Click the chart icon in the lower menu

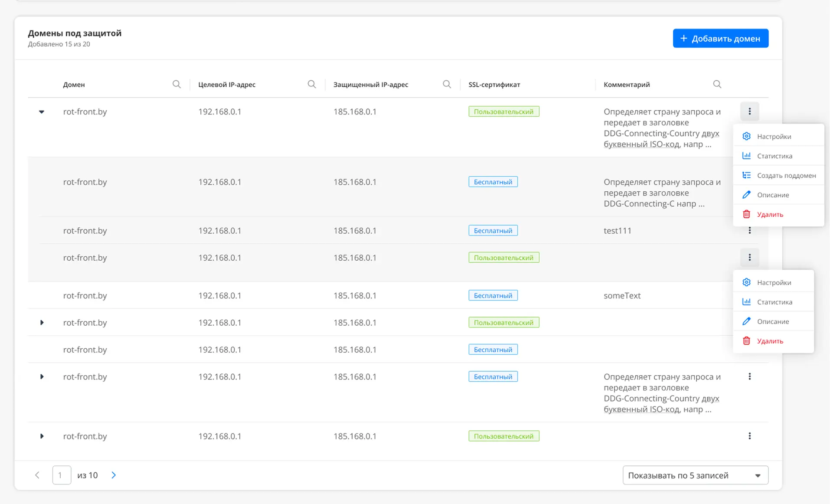746,302
